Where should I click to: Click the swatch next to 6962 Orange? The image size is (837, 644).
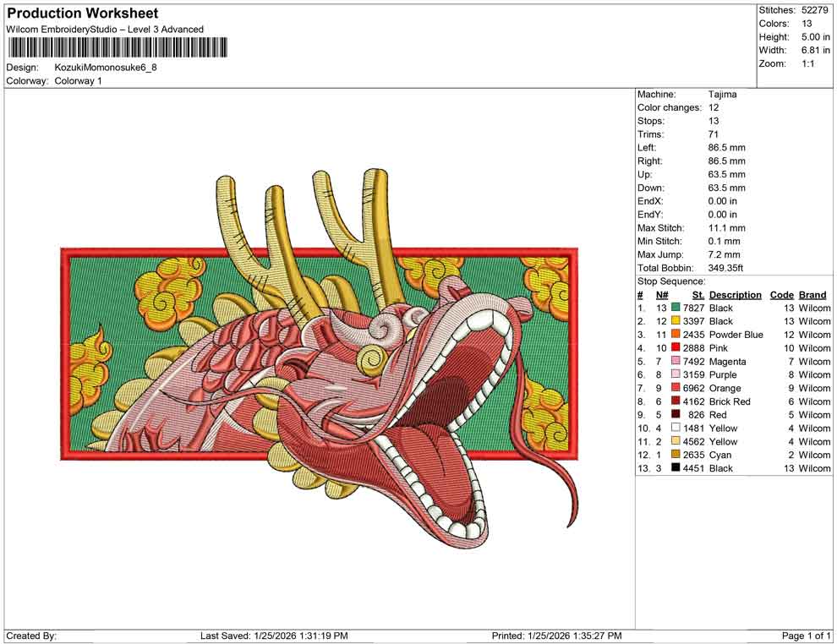click(x=676, y=387)
